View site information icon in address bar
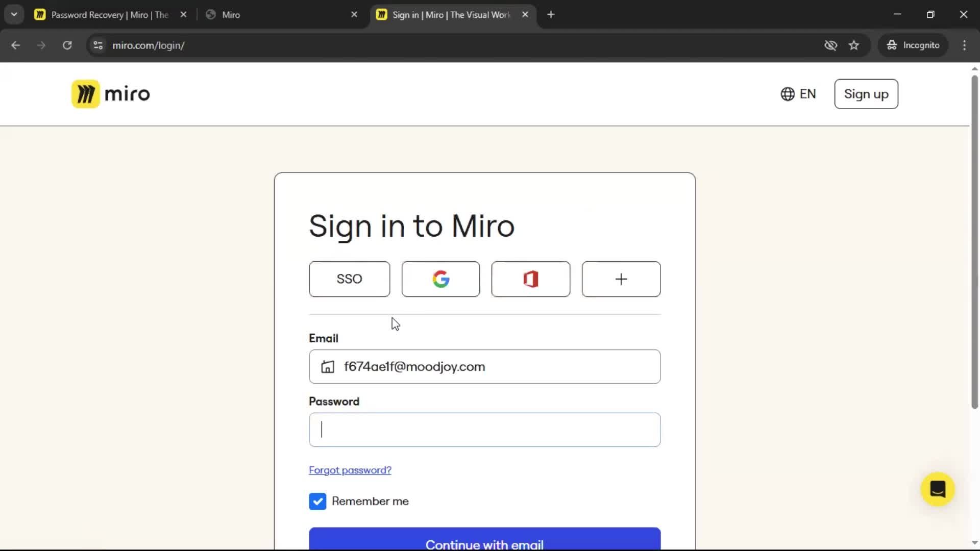 (x=98, y=45)
